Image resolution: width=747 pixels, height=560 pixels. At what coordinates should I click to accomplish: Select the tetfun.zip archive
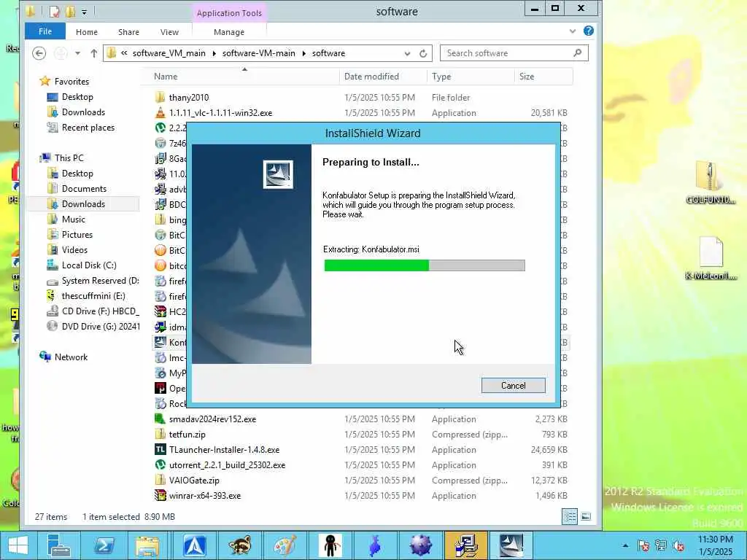pos(187,435)
